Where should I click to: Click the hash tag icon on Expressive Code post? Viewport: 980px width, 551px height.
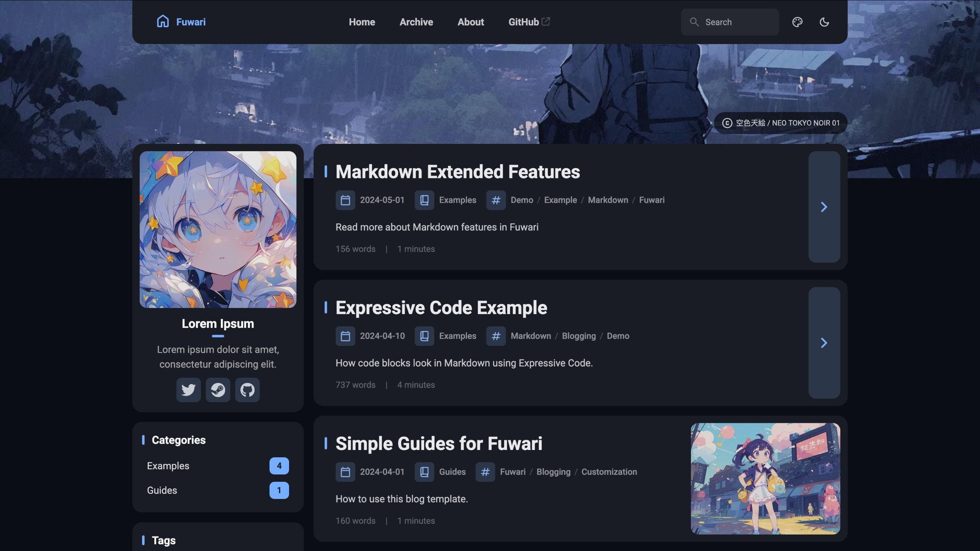[496, 336]
